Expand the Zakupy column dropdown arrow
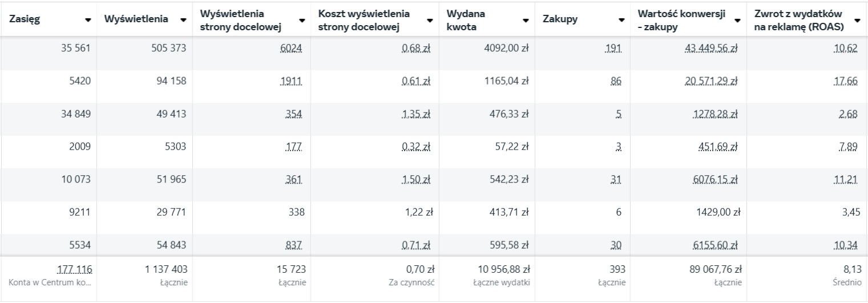 [x=621, y=19]
